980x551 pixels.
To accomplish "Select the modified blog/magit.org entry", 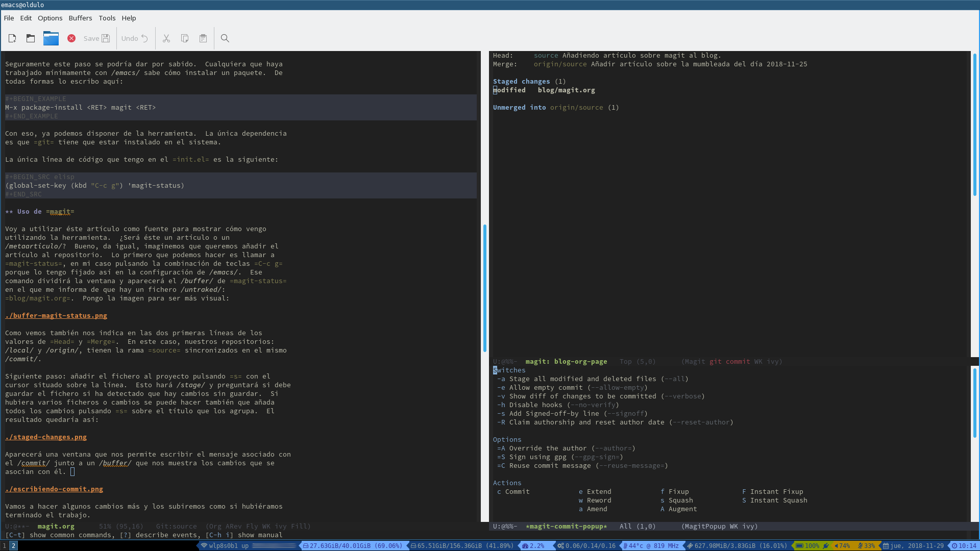I will point(544,90).
